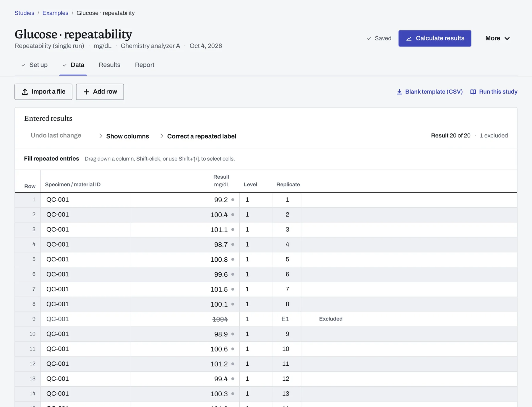
Task: Click the Result mg/dL column header
Action: click(x=221, y=180)
